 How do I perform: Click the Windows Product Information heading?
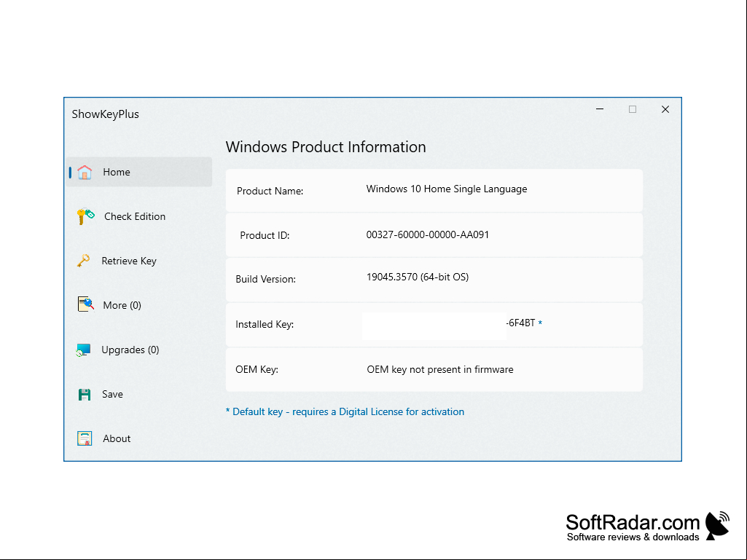(x=325, y=146)
